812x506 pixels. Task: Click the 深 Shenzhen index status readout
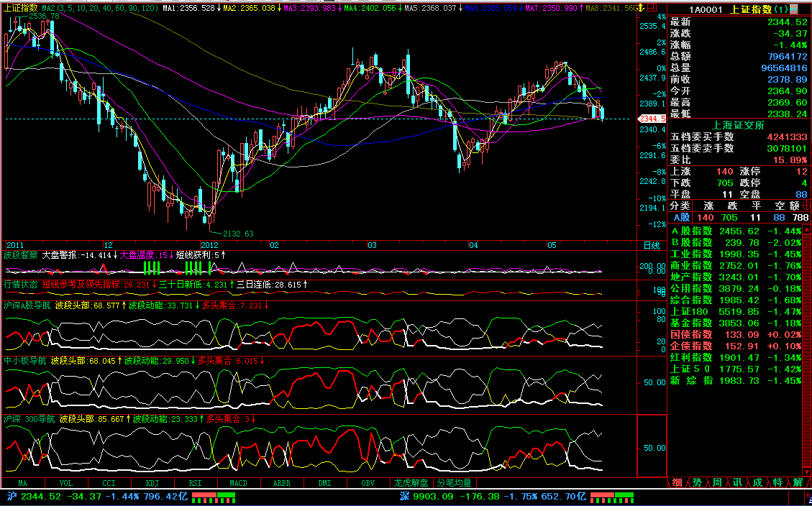tap(493, 497)
